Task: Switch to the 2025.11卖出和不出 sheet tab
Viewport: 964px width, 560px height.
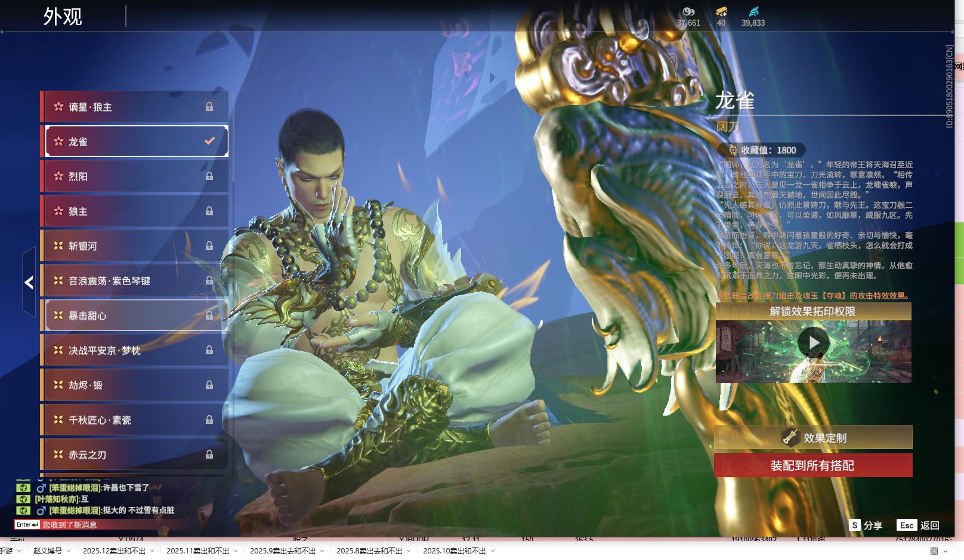Action: 197,551
